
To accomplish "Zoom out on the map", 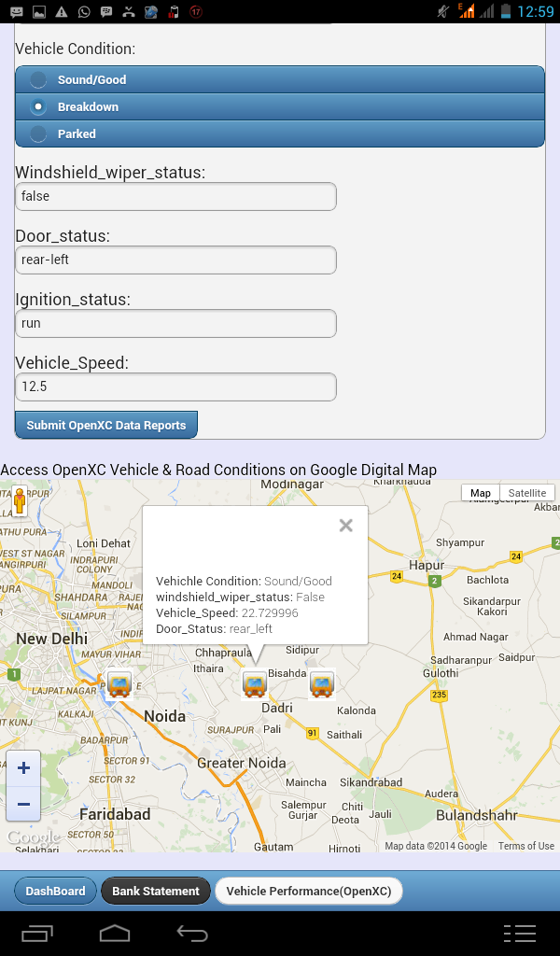I will (23, 804).
